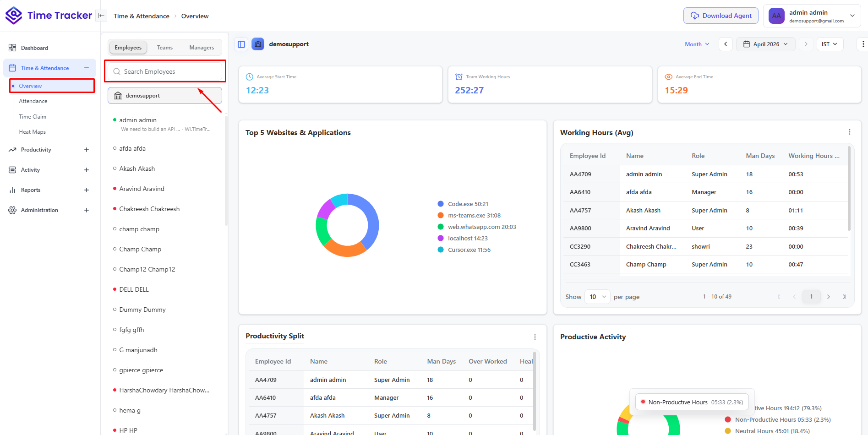The width and height of the screenshot is (868, 435).
Task: Click the Activity sidebar icon
Action: click(12, 170)
